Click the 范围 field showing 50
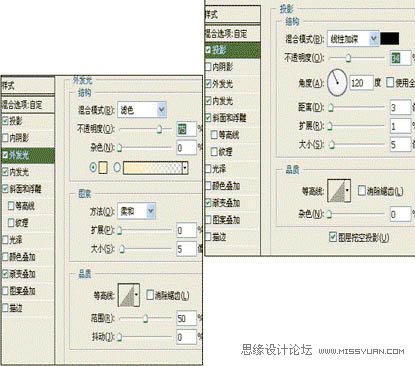 tap(187, 319)
